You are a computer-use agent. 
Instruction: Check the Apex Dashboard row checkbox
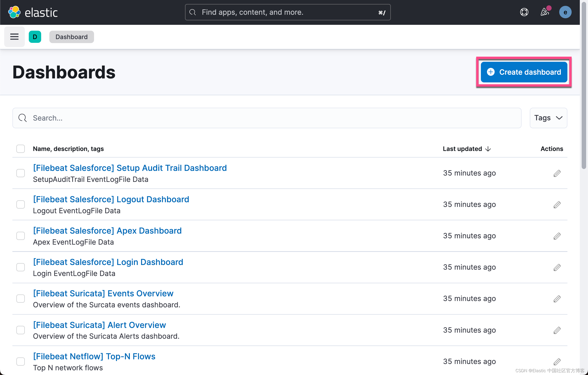click(21, 236)
